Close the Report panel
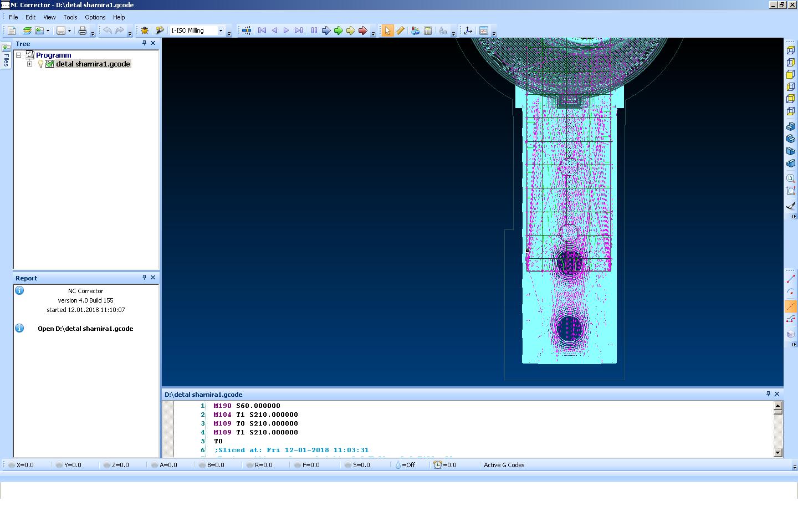The width and height of the screenshot is (798, 532). tap(153, 278)
